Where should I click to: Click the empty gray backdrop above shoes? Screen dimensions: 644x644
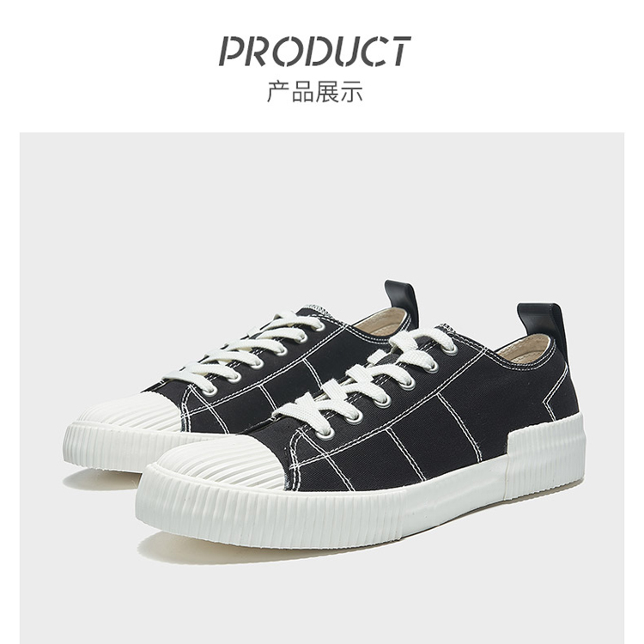click(x=322, y=205)
